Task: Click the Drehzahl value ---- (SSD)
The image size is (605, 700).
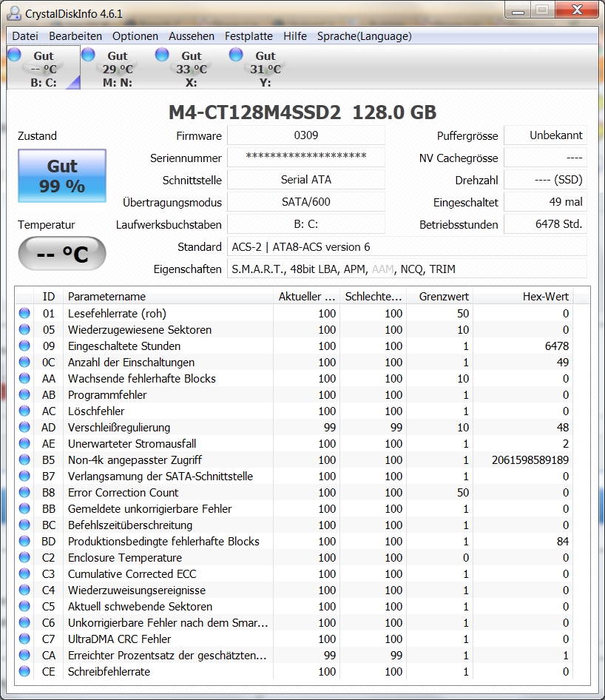Action: click(545, 180)
